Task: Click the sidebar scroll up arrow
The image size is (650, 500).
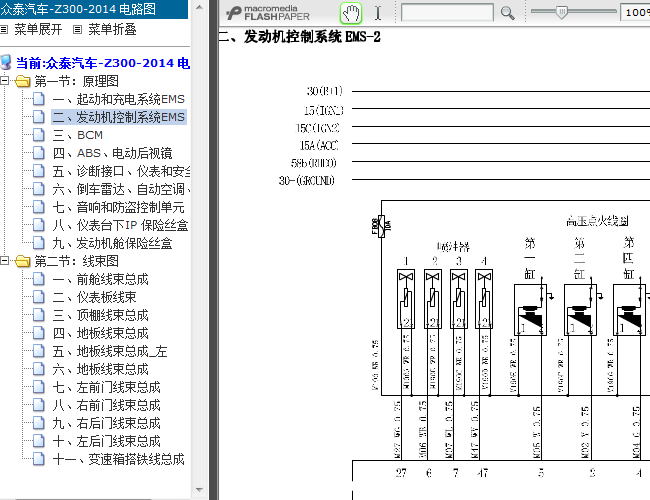Action: pos(199,7)
